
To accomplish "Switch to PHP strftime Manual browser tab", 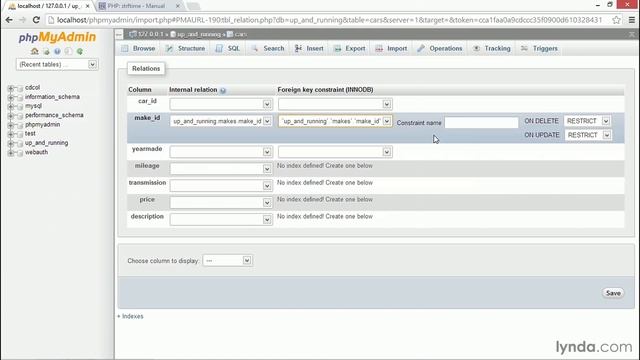I will 139,6.
